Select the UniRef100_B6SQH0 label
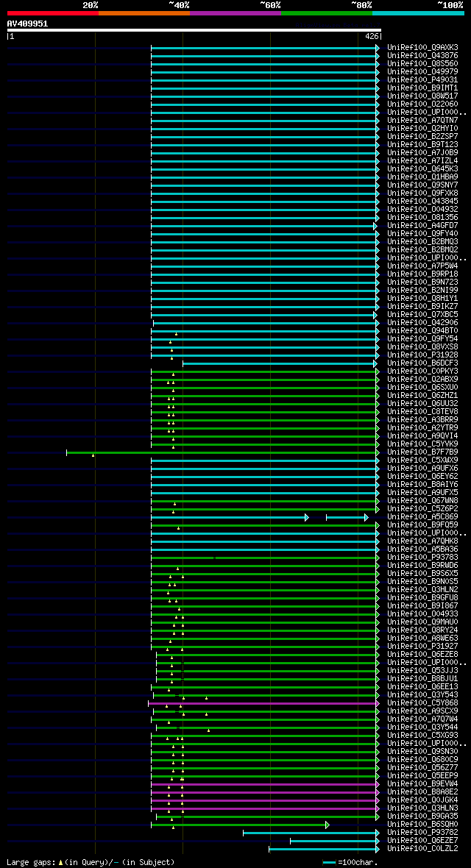This screenshot has width=471, height=868. tap(422, 825)
